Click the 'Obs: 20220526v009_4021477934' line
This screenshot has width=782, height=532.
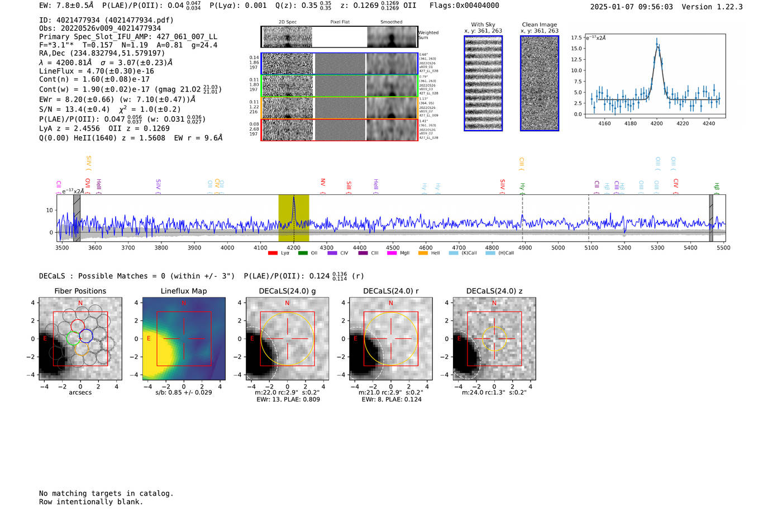(x=100, y=28)
